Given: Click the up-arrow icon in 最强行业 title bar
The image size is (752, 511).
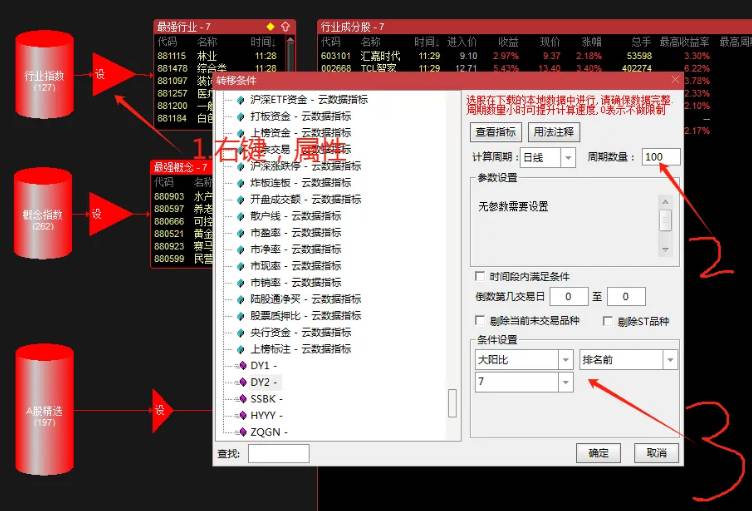Looking at the screenshot, I should 285,26.
